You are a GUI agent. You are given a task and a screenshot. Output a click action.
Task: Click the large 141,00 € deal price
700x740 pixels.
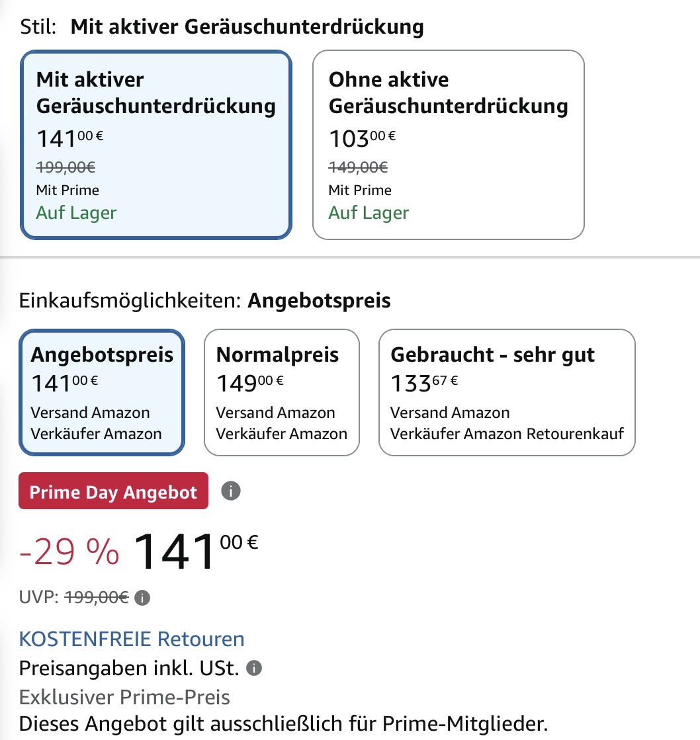(x=196, y=551)
